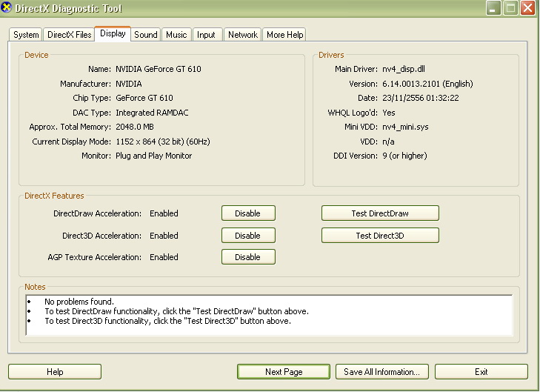Image resolution: width=540 pixels, height=392 pixels.
Task: Open the DirectX Files tab
Action: click(x=69, y=35)
